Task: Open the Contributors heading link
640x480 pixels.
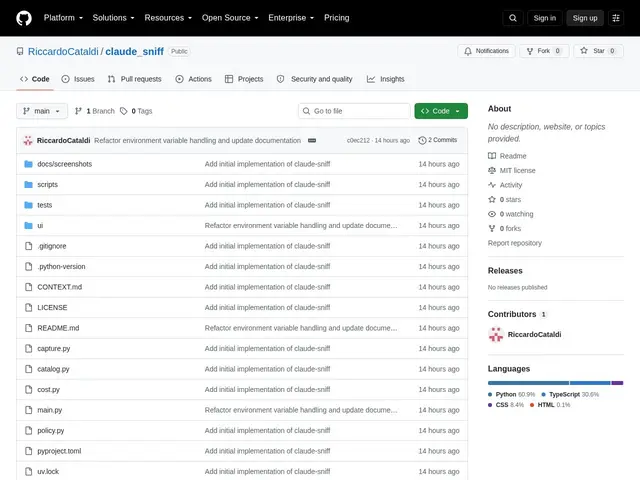Action: click(x=512, y=314)
